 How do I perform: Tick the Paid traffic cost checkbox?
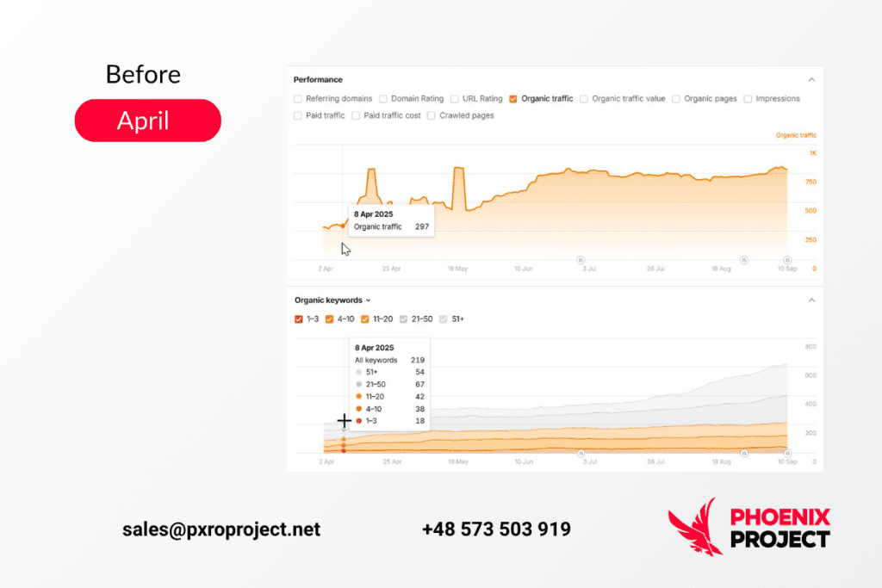356,116
